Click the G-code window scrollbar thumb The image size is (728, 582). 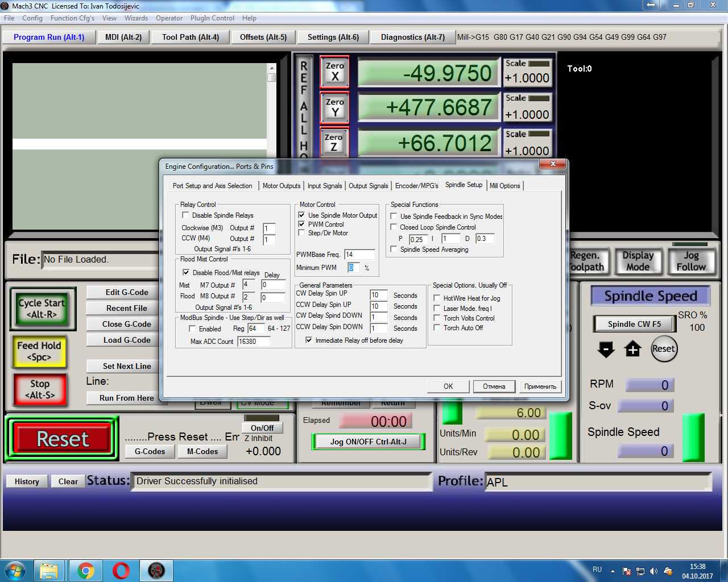point(272,77)
